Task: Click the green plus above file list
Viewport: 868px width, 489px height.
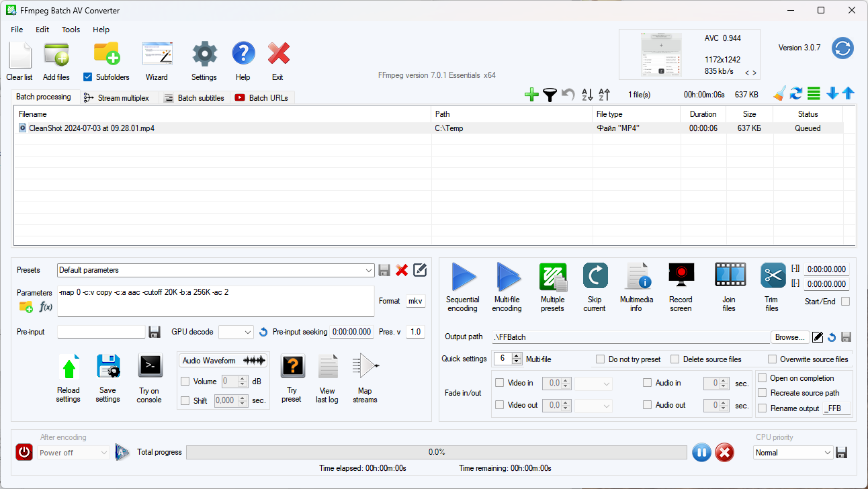Action: pyautogui.click(x=531, y=95)
